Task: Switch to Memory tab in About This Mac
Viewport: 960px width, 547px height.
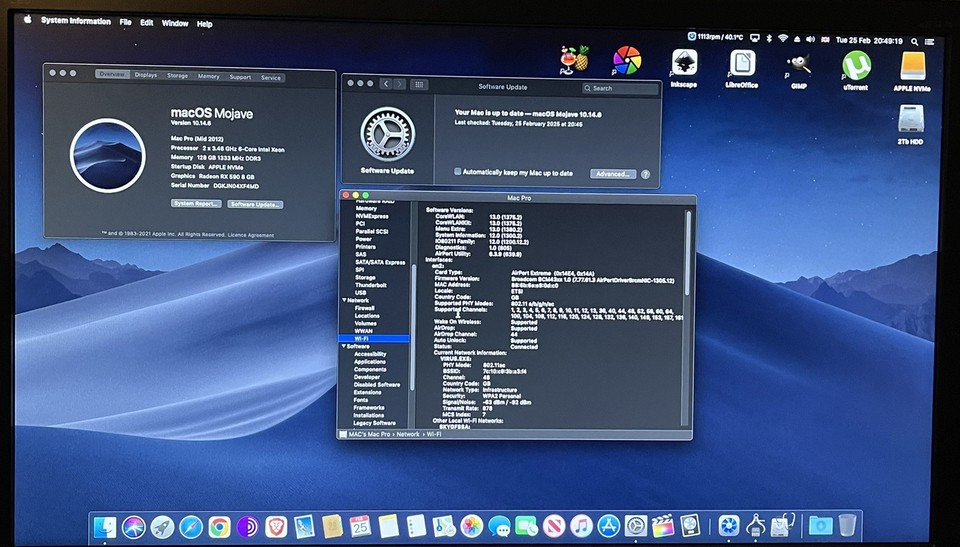Action: 208,77
